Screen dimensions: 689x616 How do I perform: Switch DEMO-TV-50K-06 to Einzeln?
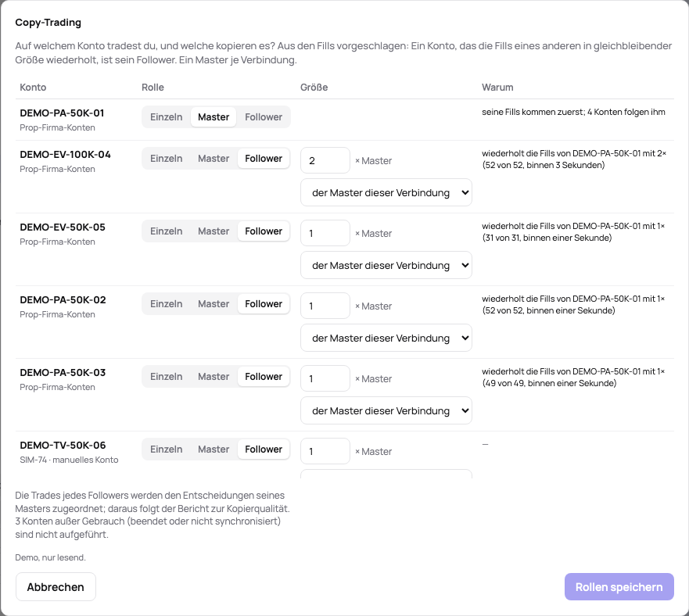[x=166, y=449]
